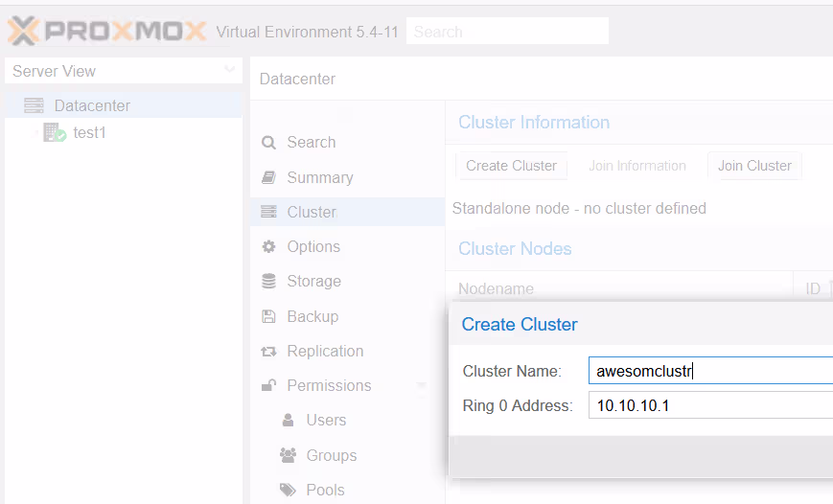Open the Cluster menu item

pos(312,212)
